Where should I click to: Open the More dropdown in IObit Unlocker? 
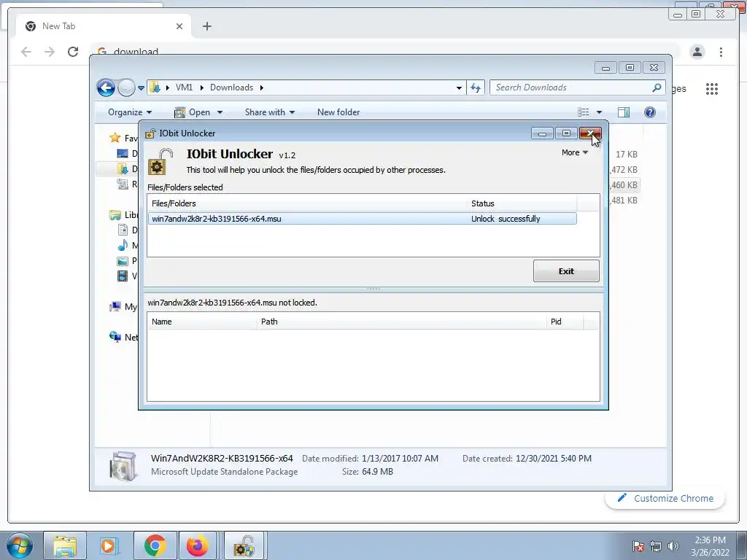(575, 152)
